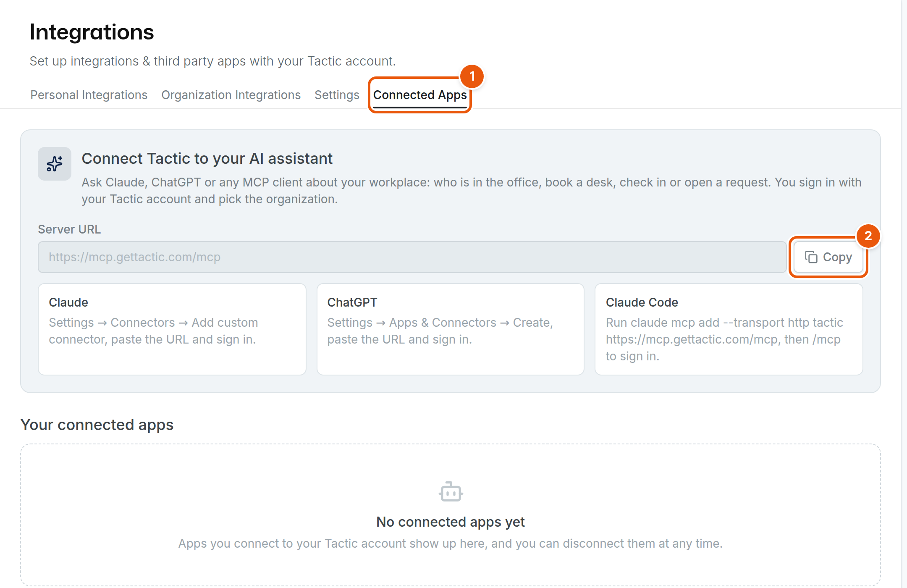Image resolution: width=907 pixels, height=588 pixels.
Task: Click the "Integrations" page heading
Action: pos(92,32)
